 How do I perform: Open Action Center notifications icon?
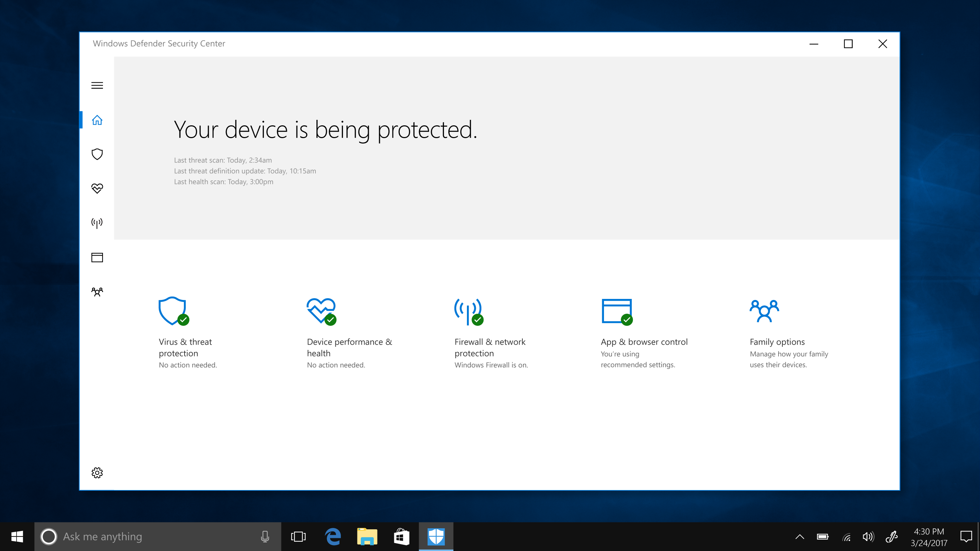point(966,537)
